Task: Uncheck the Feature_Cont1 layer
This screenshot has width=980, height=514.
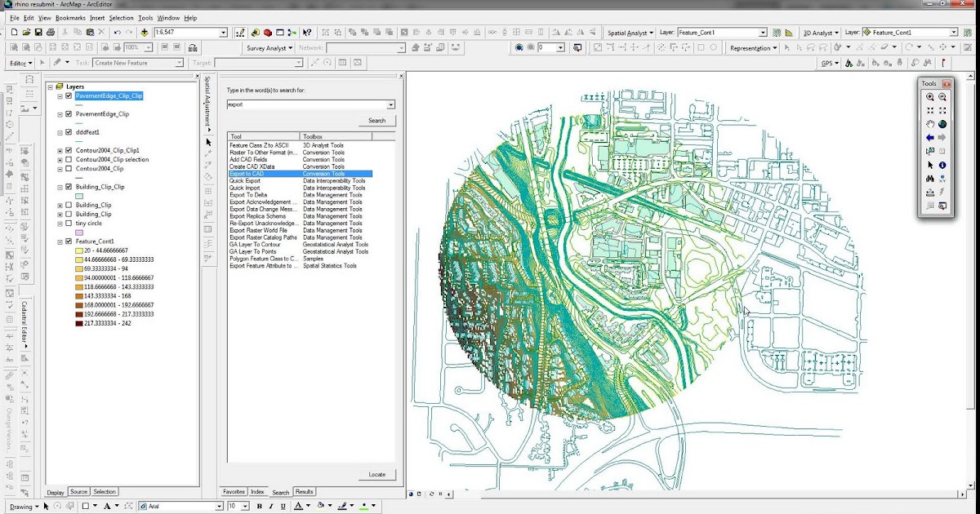Action: coord(69,241)
